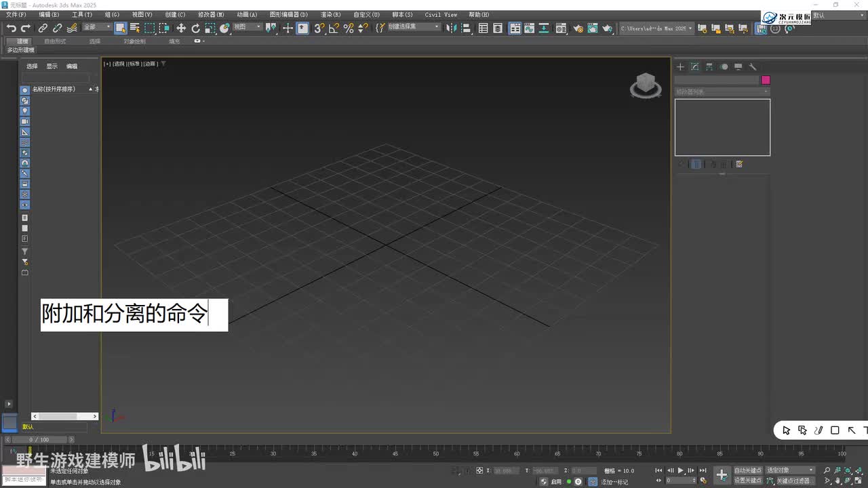This screenshot has height=488, width=868.
Task: Click the Undo arrow icon
Action: coord(12,28)
